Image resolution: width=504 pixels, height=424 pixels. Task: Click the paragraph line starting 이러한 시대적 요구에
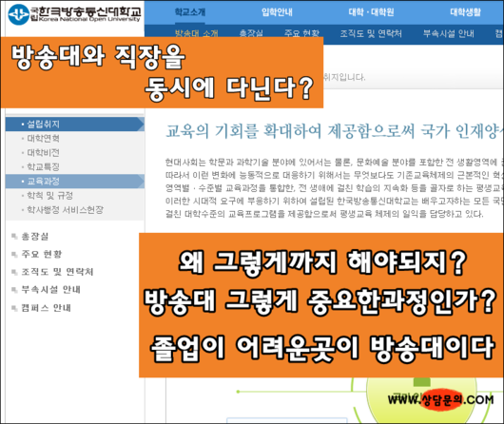tap(335, 202)
